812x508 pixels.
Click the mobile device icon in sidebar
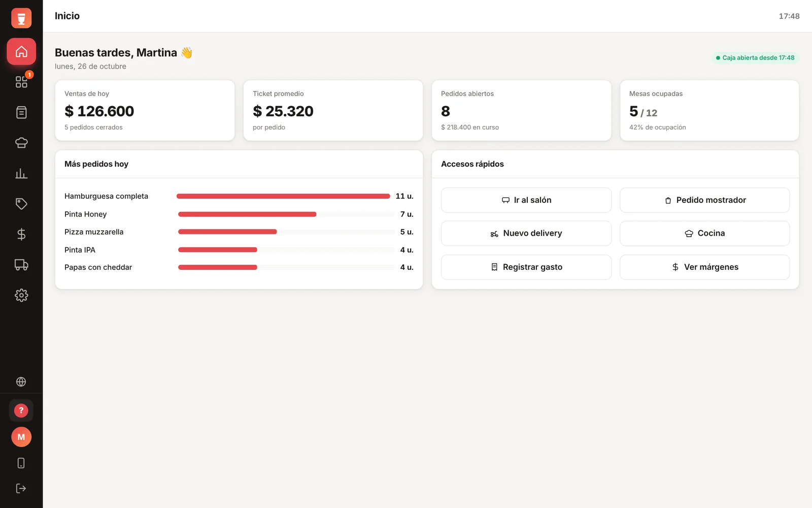tap(21, 463)
